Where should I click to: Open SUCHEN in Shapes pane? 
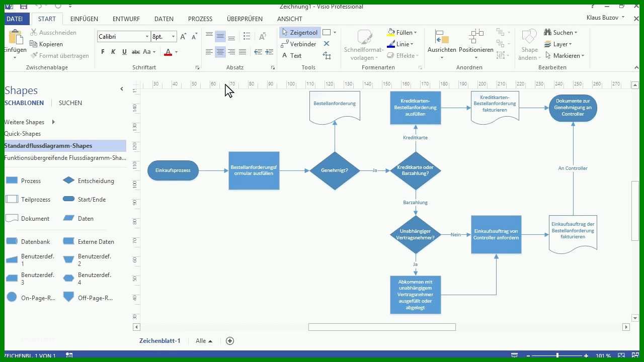point(70,103)
